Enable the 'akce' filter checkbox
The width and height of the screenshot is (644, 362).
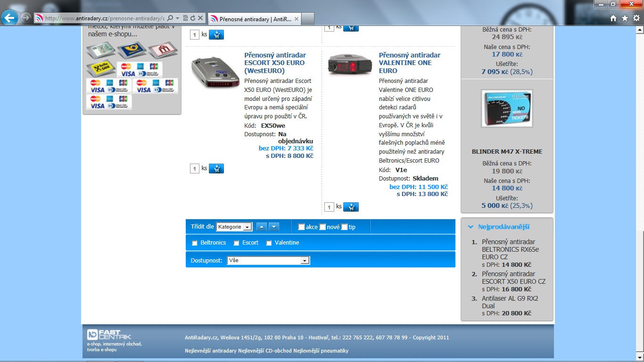[x=302, y=227]
